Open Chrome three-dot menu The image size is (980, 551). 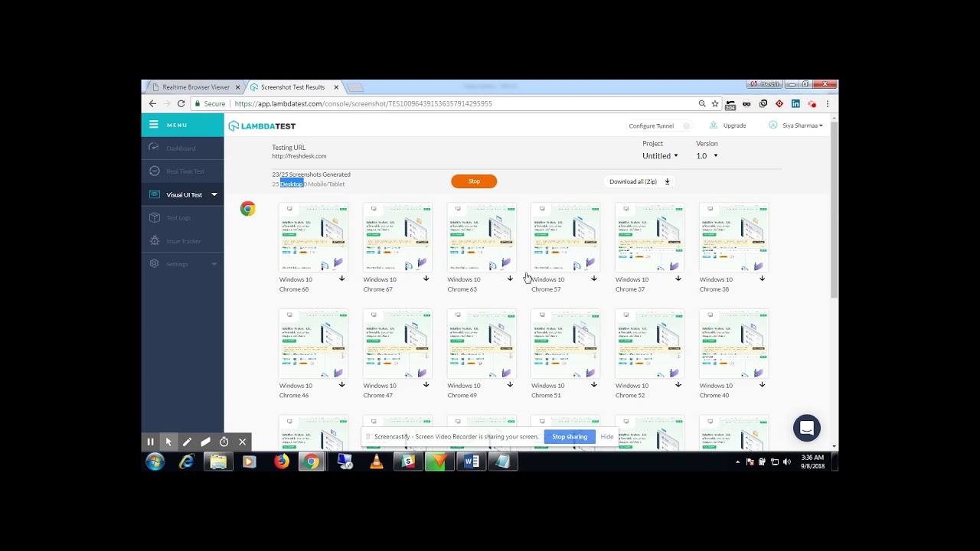tap(828, 103)
